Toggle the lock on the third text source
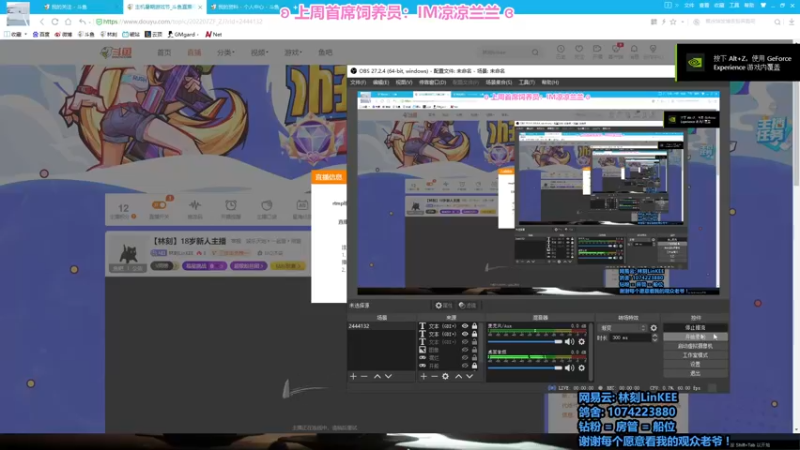 (474, 342)
